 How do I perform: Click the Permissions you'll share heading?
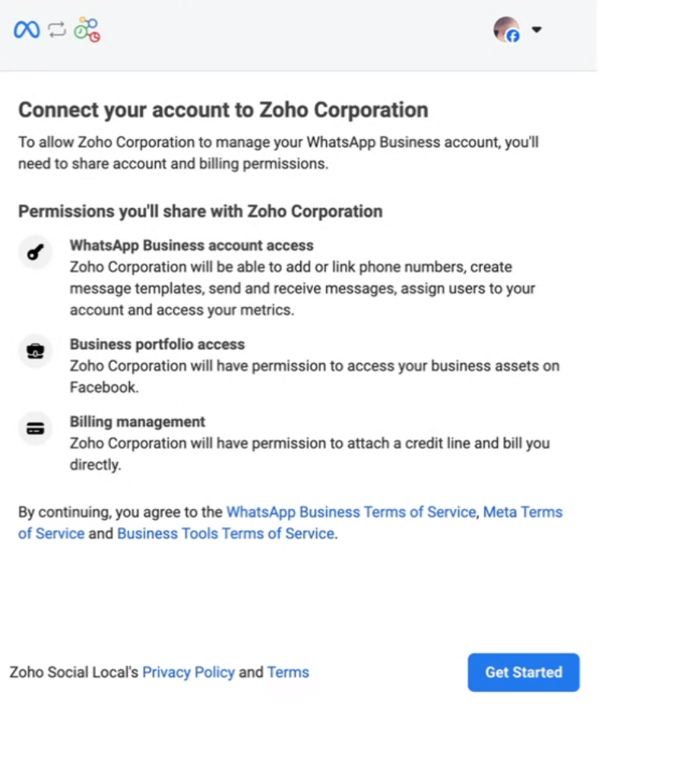(200, 211)
